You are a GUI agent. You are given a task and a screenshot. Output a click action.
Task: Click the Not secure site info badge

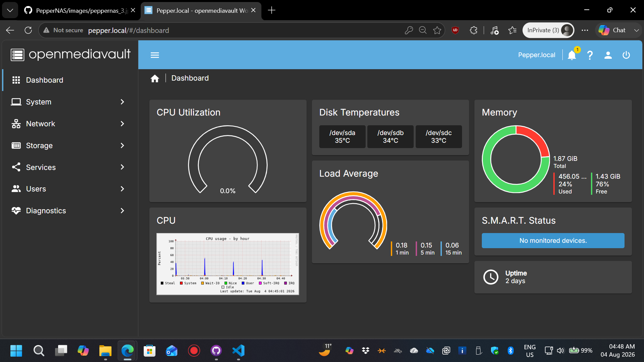pos(63,30)
